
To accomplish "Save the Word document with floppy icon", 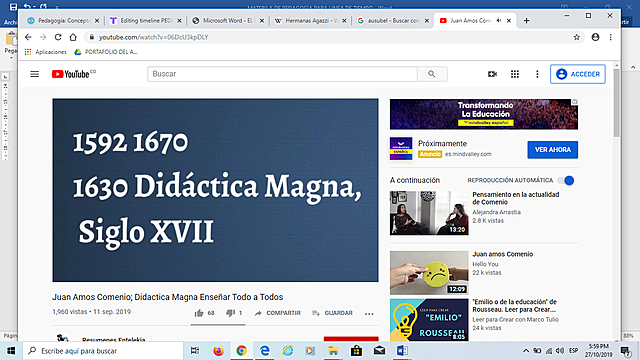I will [x=13, y=7].
